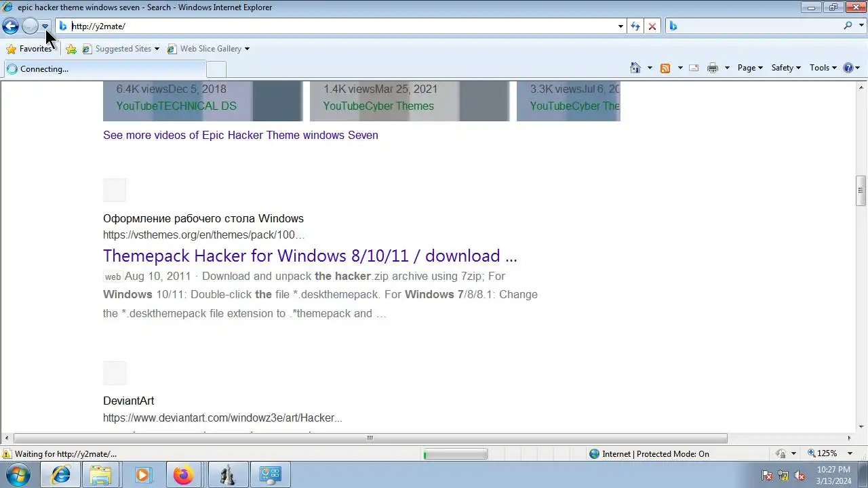Click 'Themepack Hacker for Windows 8/10/11' link
Image resolution: width=868 pixels, height=488 pixels.
click(310, 256)
